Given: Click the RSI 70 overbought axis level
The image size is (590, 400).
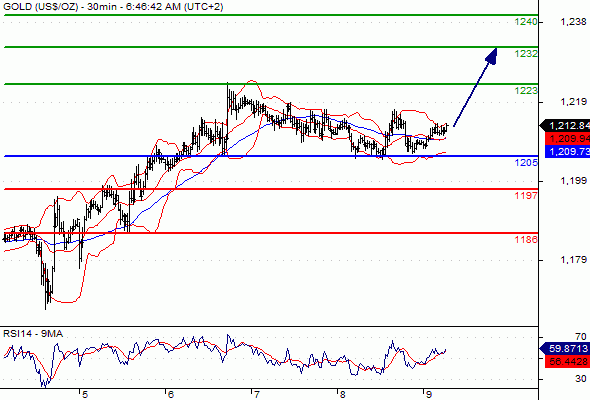Looking at the screenshot, I should [581, 337].
